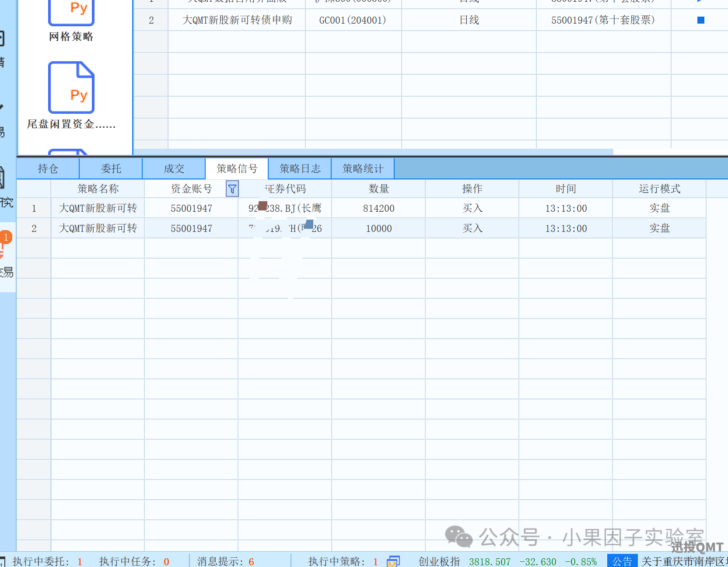Switch to the 持仓 tab
Image resolution: width=728 pixels, height=567 pixels.
(x=48, y=169)
